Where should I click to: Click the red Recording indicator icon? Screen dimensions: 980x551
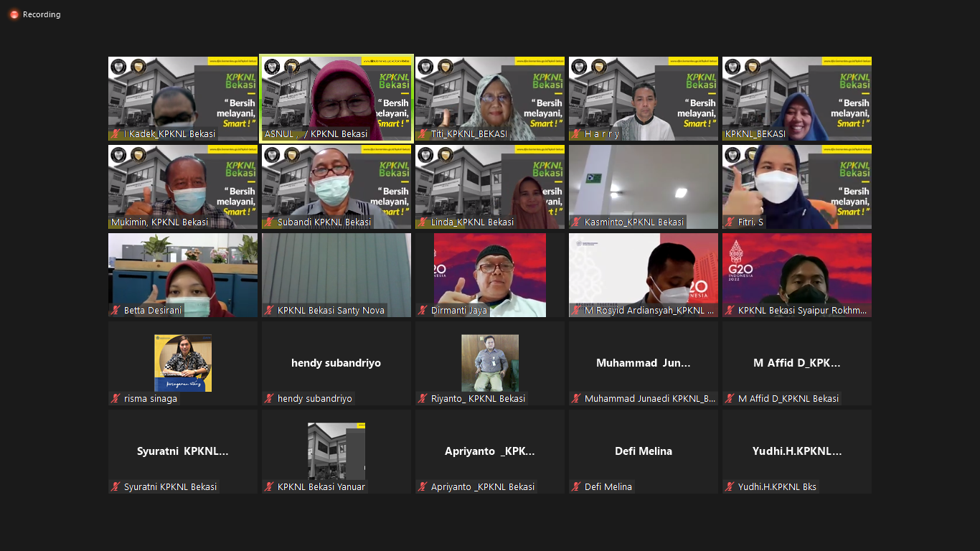(x=14, y=14)
